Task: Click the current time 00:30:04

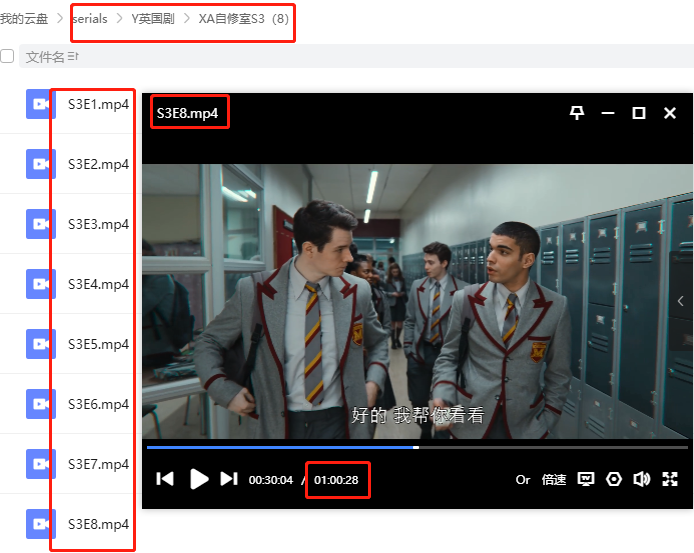Action: click(271, 480)
